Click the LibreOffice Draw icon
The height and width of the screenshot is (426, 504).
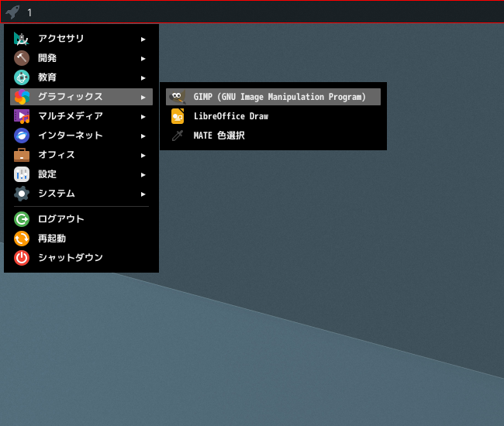coord(178,116)
